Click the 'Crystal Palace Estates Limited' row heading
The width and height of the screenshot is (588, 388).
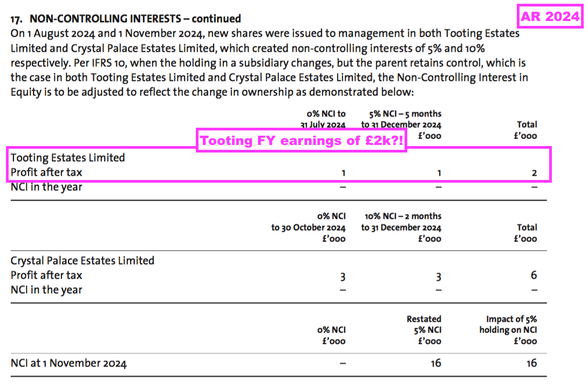point(83,261)
